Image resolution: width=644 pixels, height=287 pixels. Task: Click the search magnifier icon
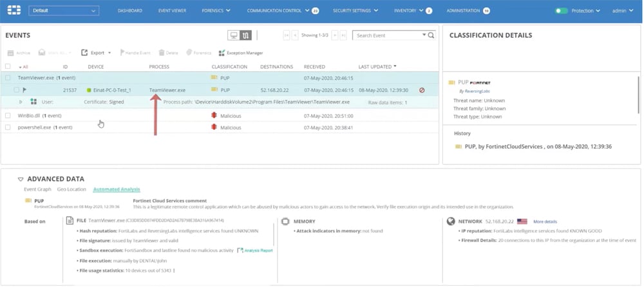tap(431, 35)
